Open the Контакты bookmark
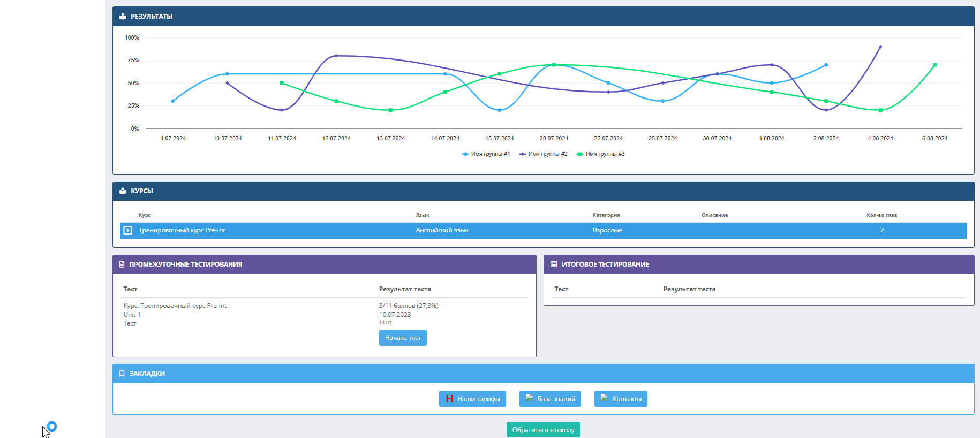This screenshot has width=980, height=438. pyautogui.click(x=621, y=399)
